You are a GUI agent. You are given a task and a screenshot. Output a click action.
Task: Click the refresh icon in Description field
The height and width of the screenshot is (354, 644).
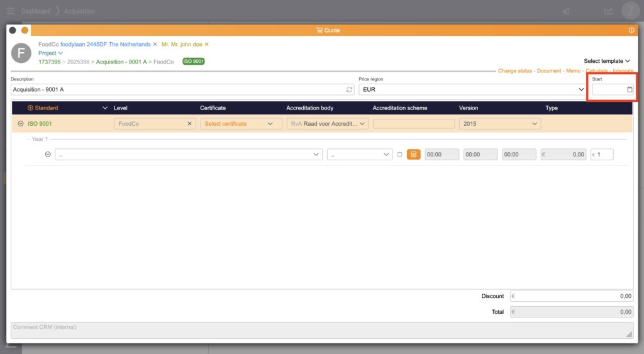click(x=349, y=90)
